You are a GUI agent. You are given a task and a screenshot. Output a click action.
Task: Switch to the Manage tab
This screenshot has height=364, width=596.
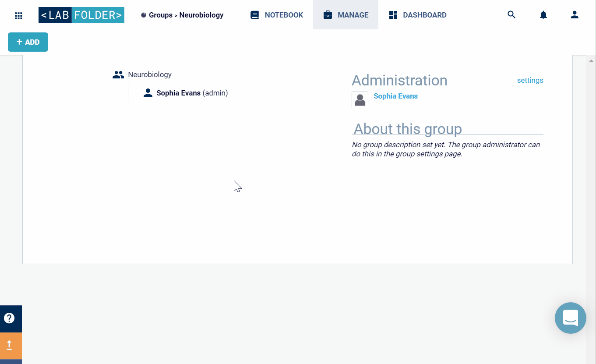(x=346, y=15)
